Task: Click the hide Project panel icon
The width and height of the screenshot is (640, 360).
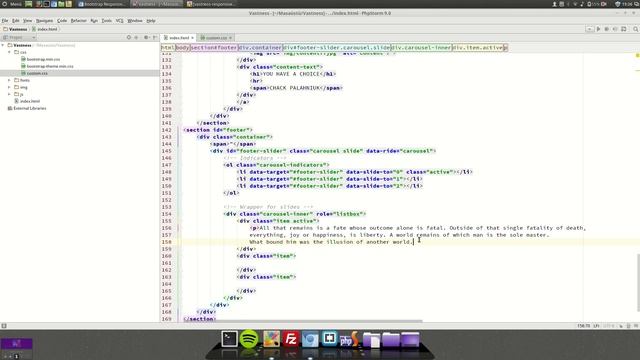Action: tap(155, 37)
